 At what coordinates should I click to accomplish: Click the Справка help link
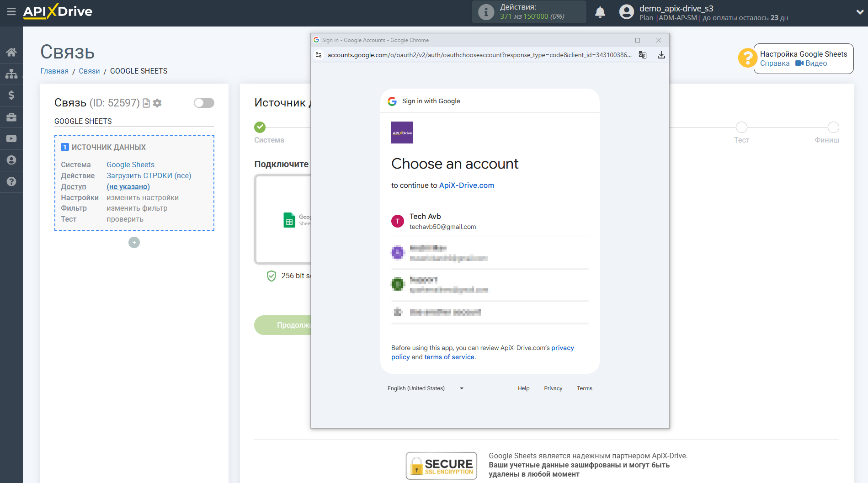[774, 64]
